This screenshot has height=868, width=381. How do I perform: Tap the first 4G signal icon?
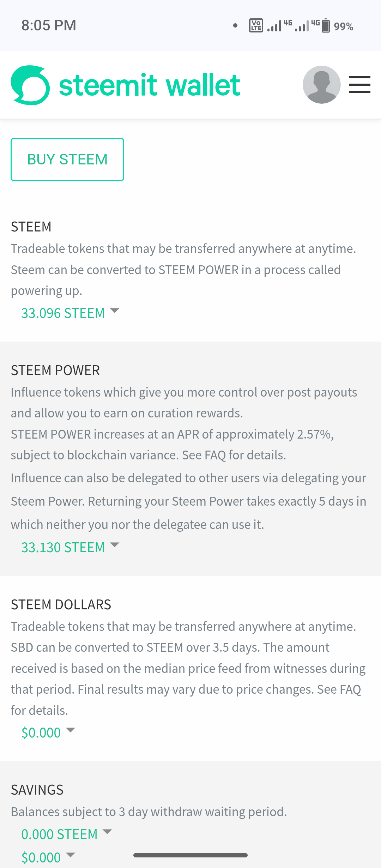[x=279, y=25]
